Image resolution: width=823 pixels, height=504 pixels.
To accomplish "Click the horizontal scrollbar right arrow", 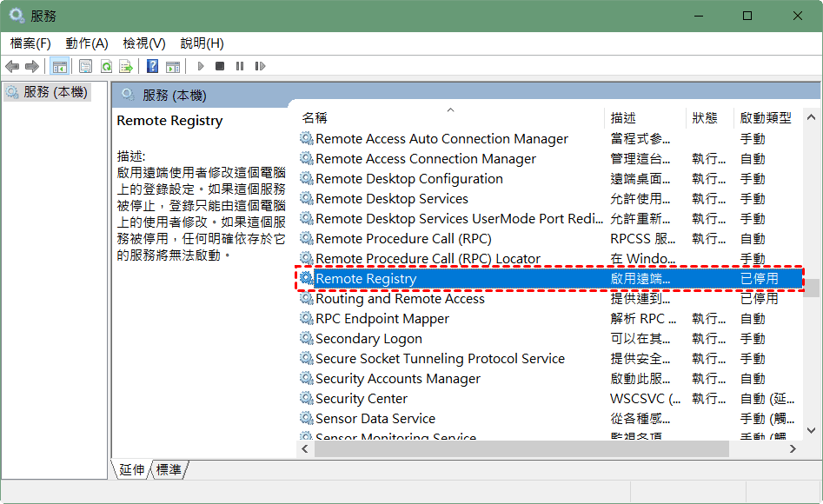I will click(x=793, y=449).
